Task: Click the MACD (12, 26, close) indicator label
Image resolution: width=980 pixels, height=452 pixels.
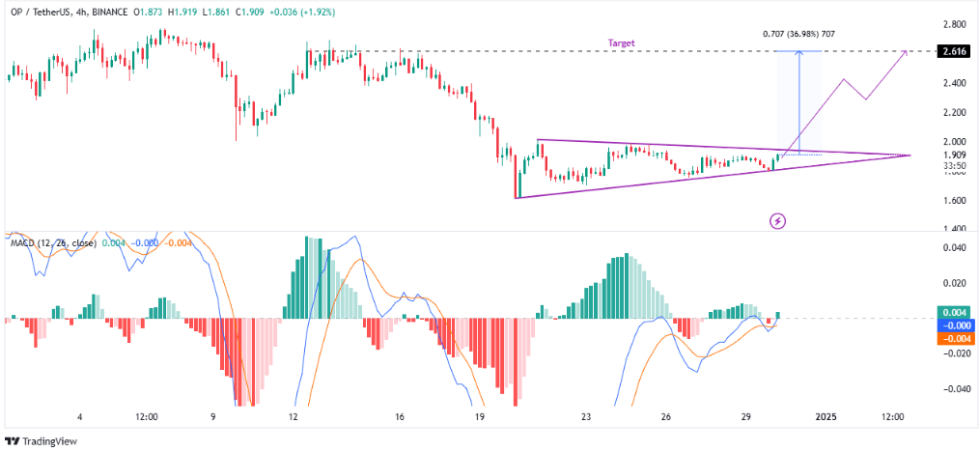Action: click(53, 243)
